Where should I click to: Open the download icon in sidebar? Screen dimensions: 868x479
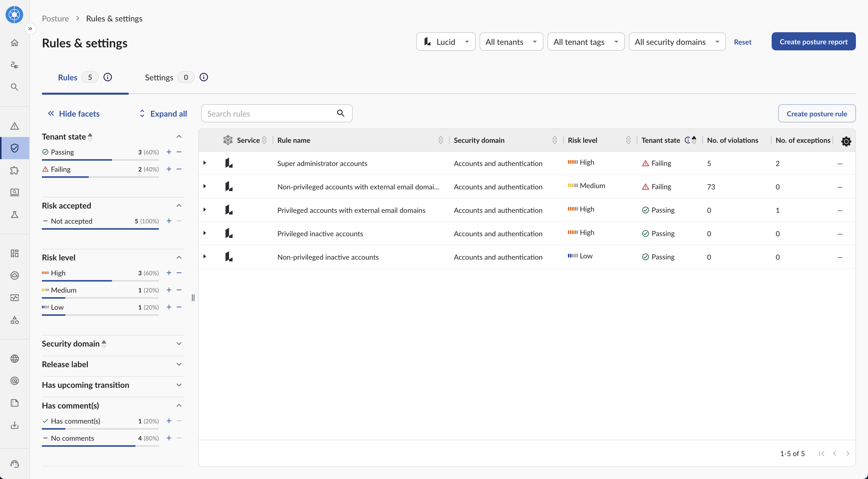(14, 425)
